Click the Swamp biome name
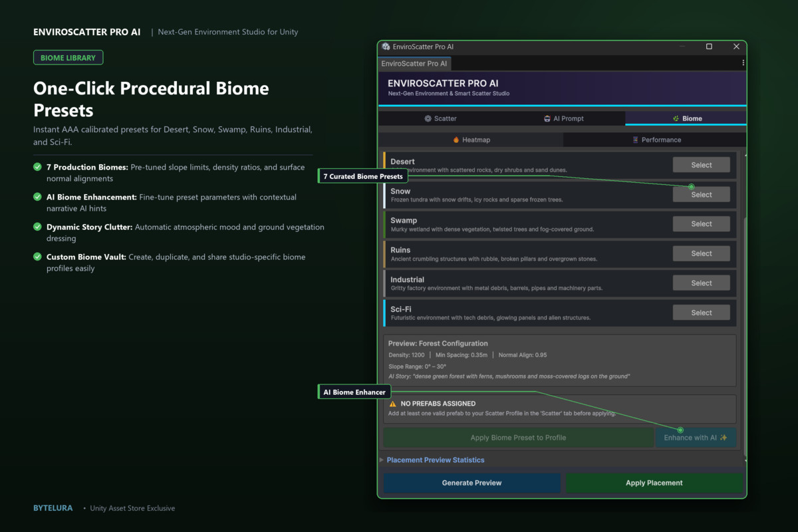 (x=404, y=220)
